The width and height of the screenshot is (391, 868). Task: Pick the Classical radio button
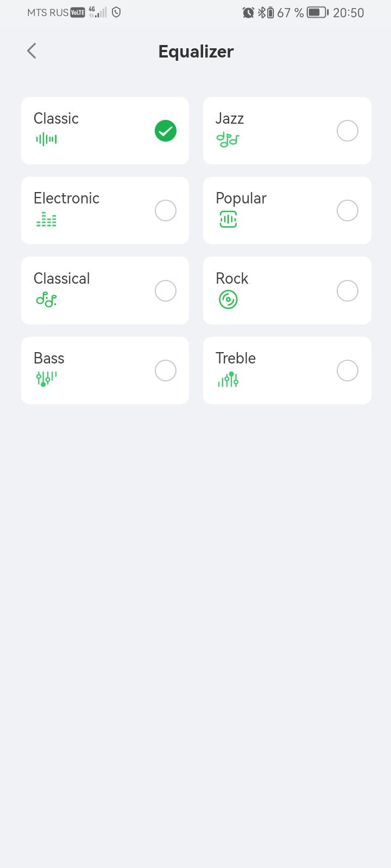coord(166,291)
